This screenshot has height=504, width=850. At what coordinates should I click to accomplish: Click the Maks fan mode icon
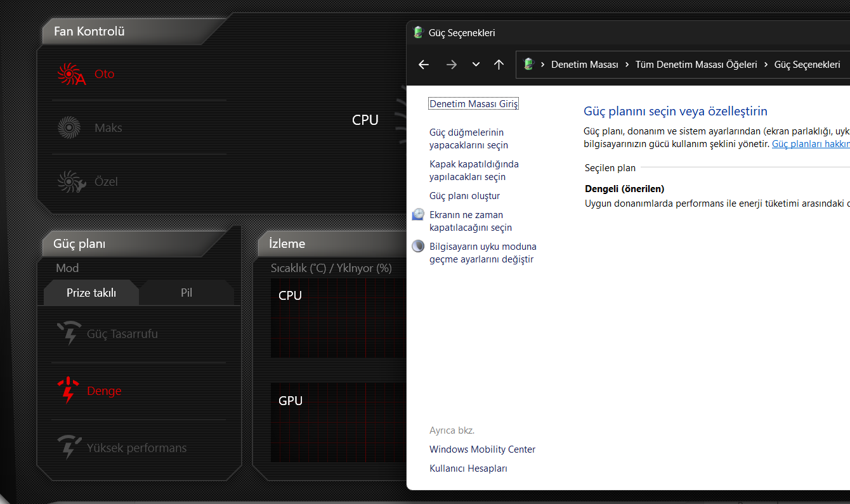click(x=69, y=128)
